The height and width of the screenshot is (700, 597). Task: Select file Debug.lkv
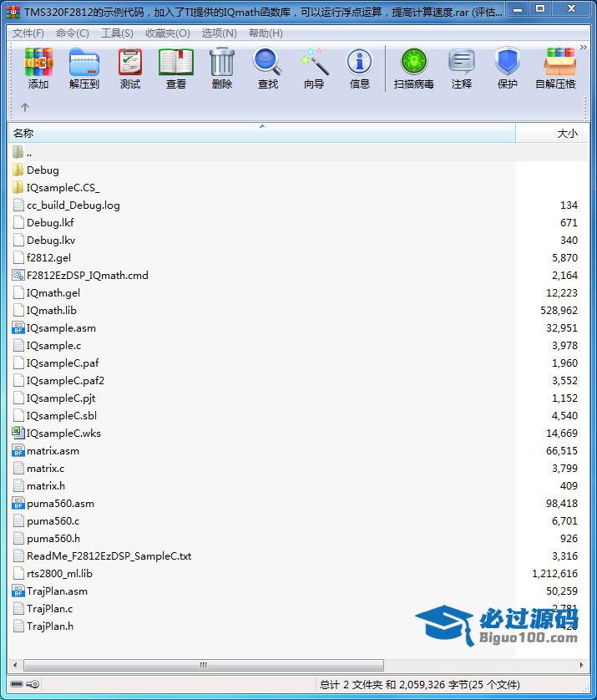[51, 241]
